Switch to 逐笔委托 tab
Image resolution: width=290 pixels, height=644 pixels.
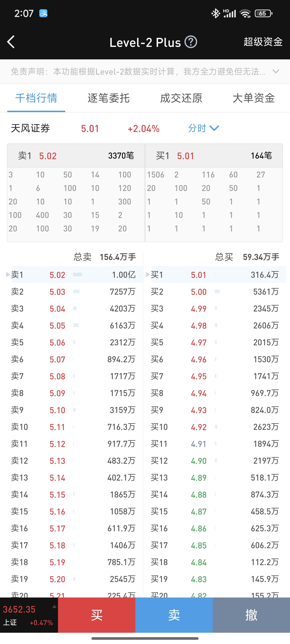point(109,98)
